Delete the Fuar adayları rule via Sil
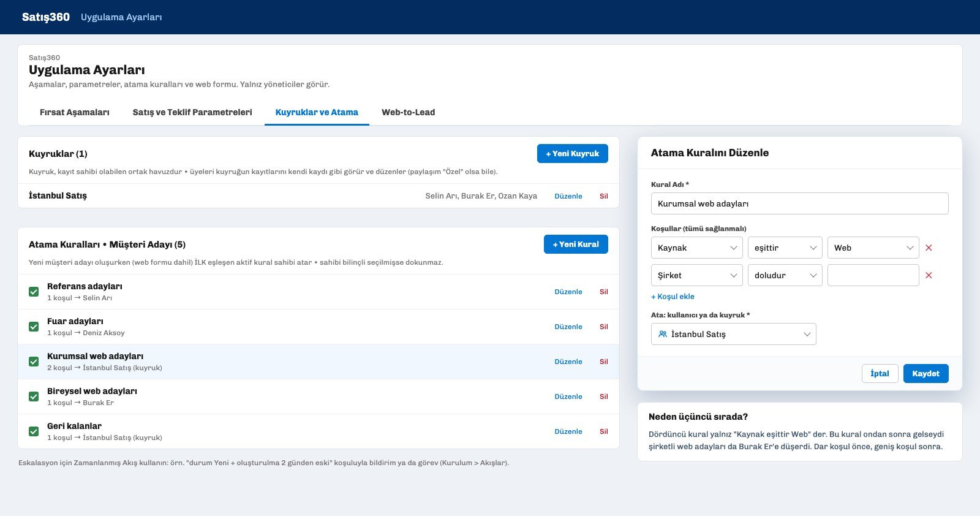Screen dimensions: 980x516 point(604,327)
